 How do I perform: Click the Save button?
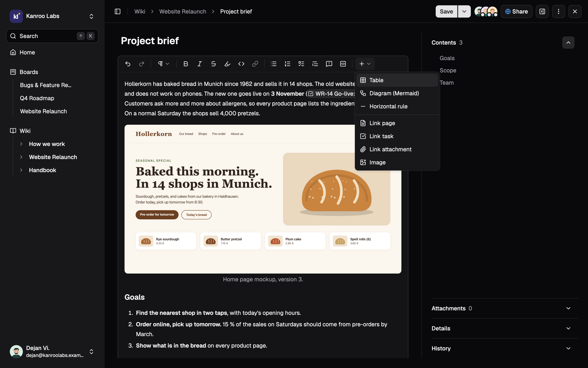[x=446, y=11]
